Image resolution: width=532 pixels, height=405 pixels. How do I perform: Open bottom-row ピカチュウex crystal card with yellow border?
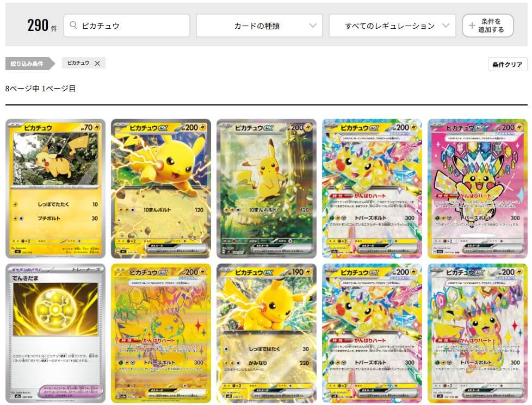[372, 333]
